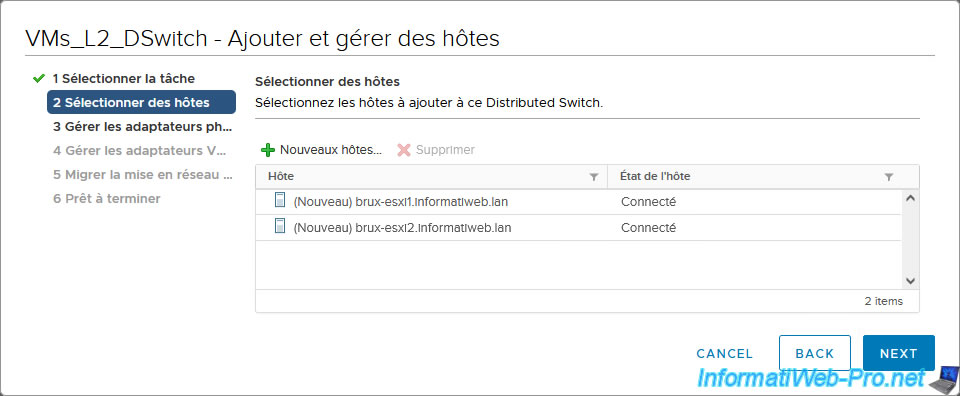Click host icon for brux-esxi2.informatiweb.lan
The width and height of the screenshot is (960, 396).
pyautogui.click(x=280, y=226)
